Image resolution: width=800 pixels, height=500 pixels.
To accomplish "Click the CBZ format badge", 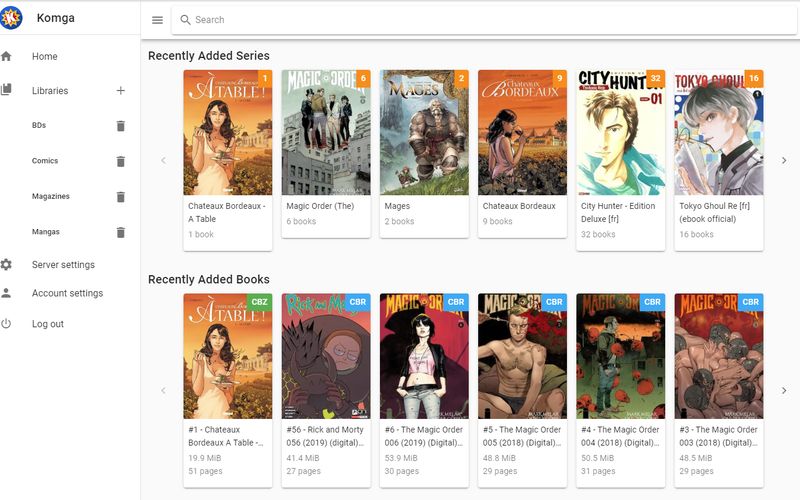I will point(259,302).
